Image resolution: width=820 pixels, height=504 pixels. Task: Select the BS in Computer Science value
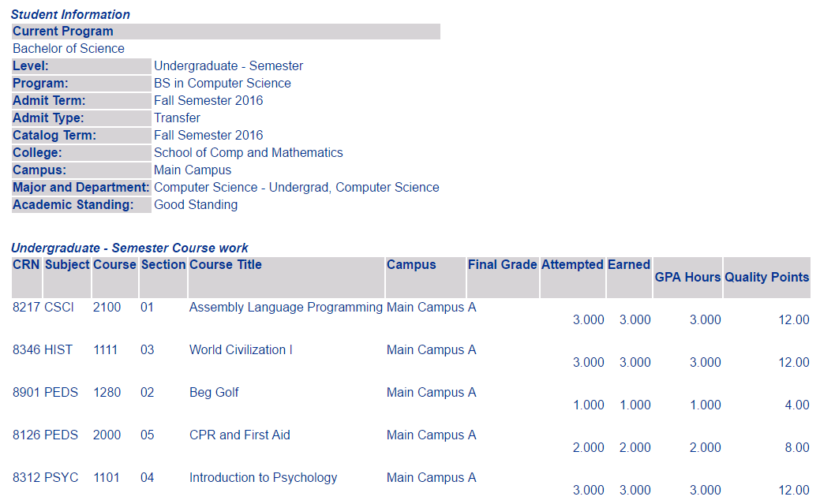(x=223, y=83)
